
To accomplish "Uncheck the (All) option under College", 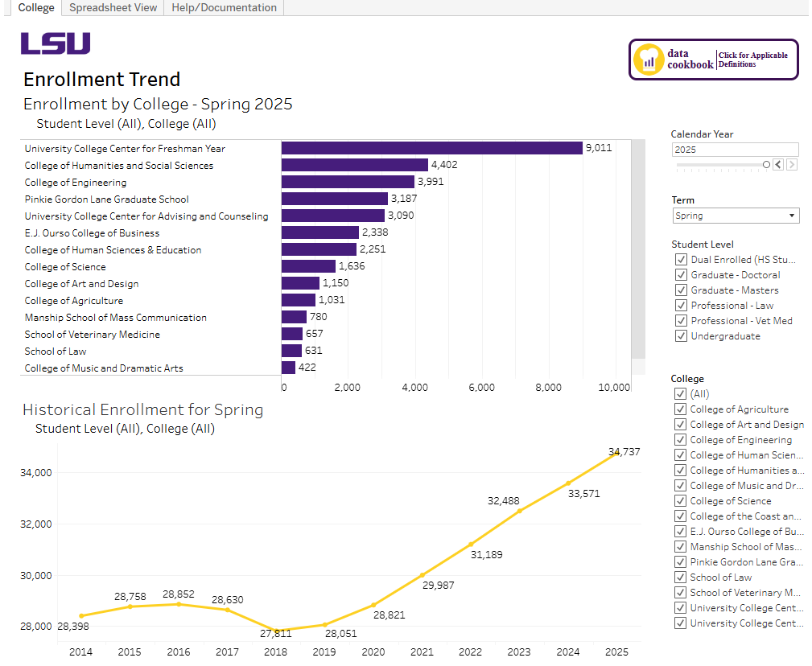I will pos(681,393).
